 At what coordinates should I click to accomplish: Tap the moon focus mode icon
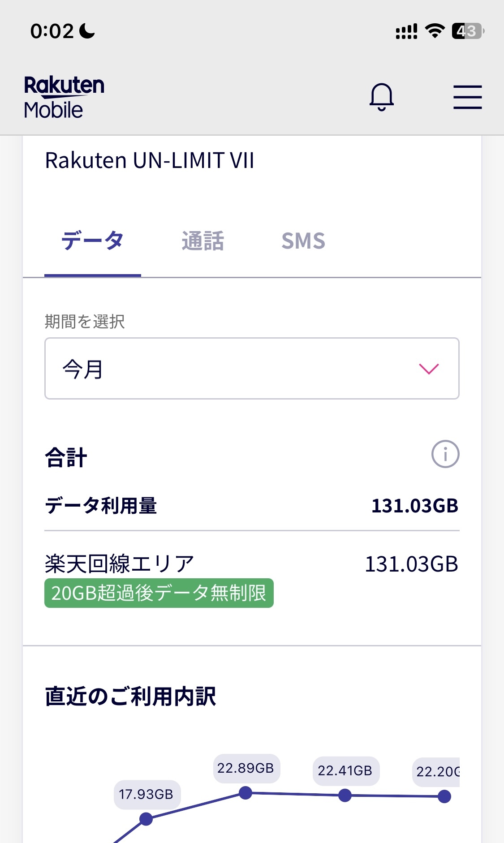point(87,31)
